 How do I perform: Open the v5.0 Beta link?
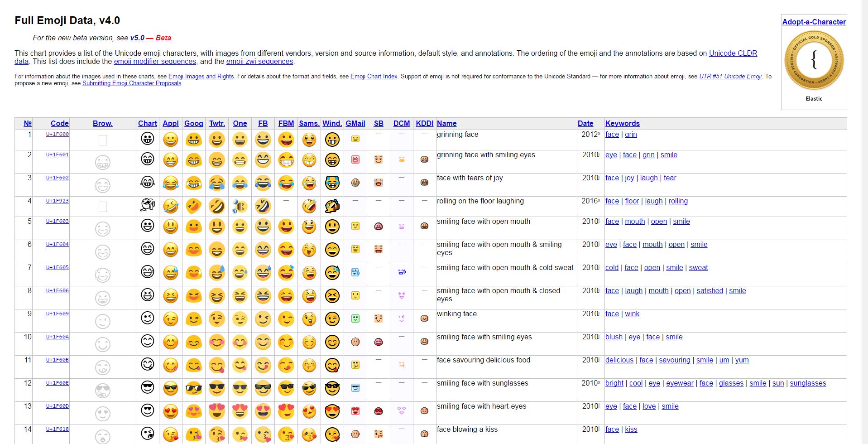(x=150, y=38)
